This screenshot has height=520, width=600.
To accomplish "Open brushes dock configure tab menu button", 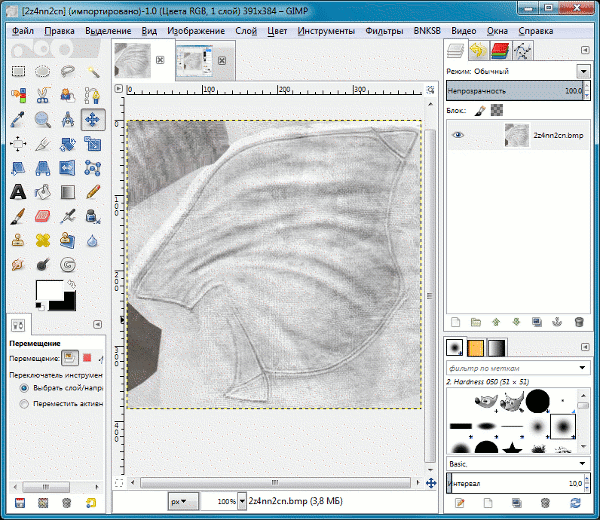I will [x=585, y=347].
